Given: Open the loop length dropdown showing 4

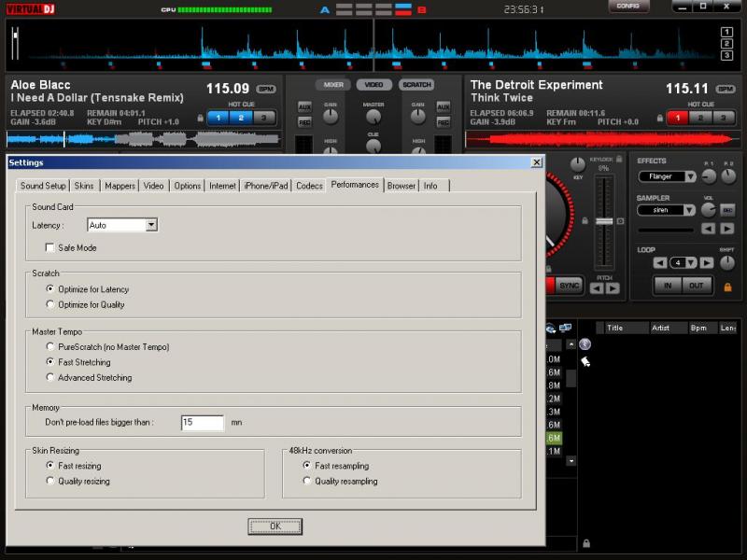Looking at the screenshot, I should (x=692, y=263).
